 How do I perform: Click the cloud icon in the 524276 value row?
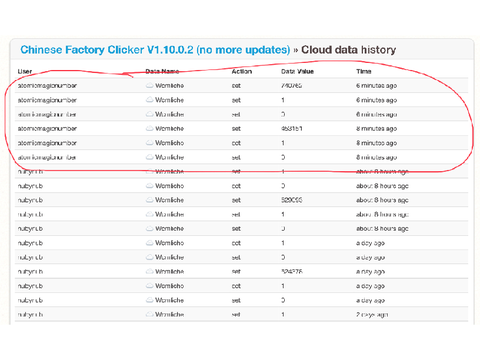point(150,272)
